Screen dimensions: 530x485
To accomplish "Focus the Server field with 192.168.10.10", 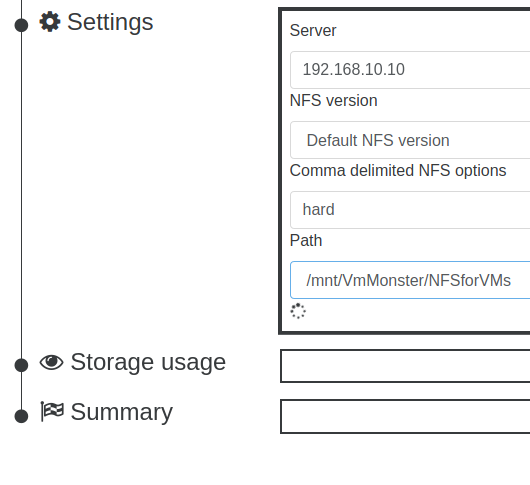I will pos(410,70).
